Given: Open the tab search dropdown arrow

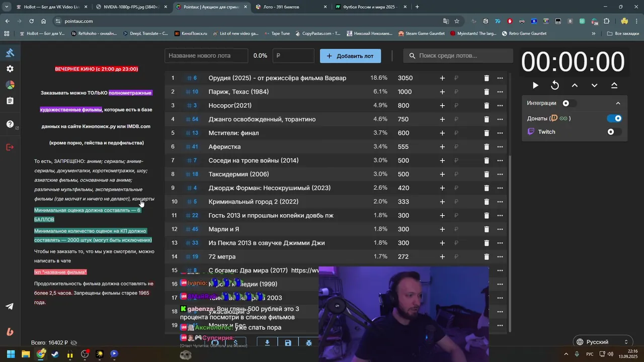Looking at the screenshot, I should (x=7, y=7).
